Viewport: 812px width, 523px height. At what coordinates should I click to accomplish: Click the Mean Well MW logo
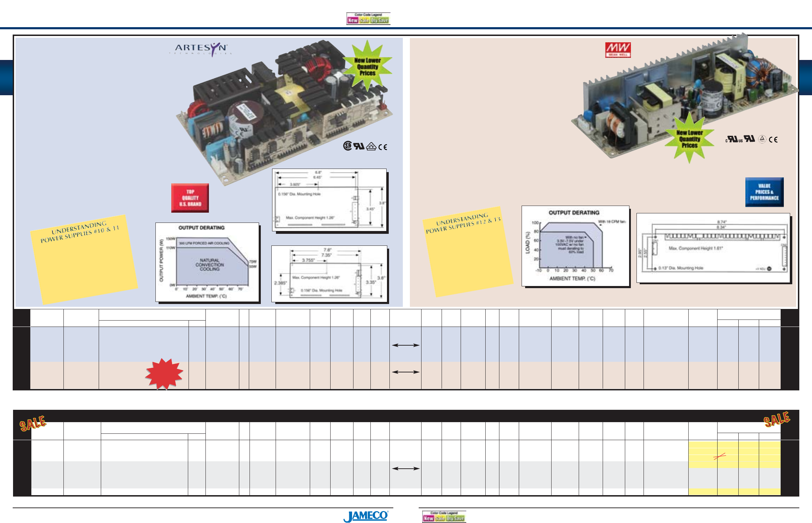[x=618, y=50]
